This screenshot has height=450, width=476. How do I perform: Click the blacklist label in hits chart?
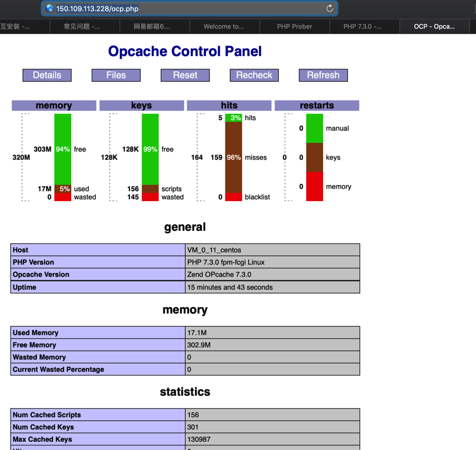click(257, 197)
